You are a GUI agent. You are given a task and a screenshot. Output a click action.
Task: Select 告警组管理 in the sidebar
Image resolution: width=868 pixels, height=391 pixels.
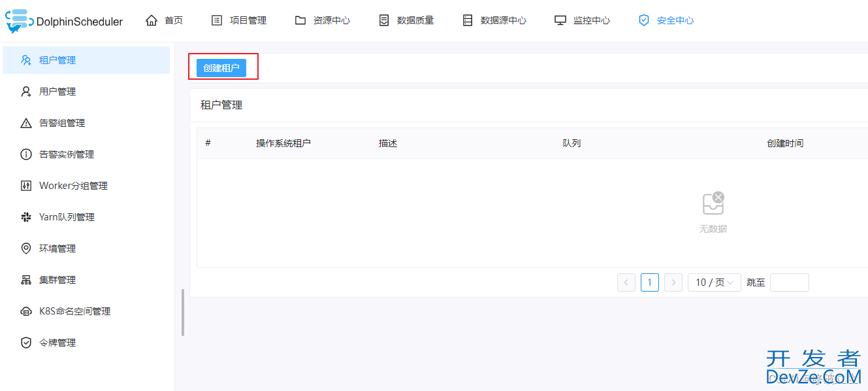86,123
